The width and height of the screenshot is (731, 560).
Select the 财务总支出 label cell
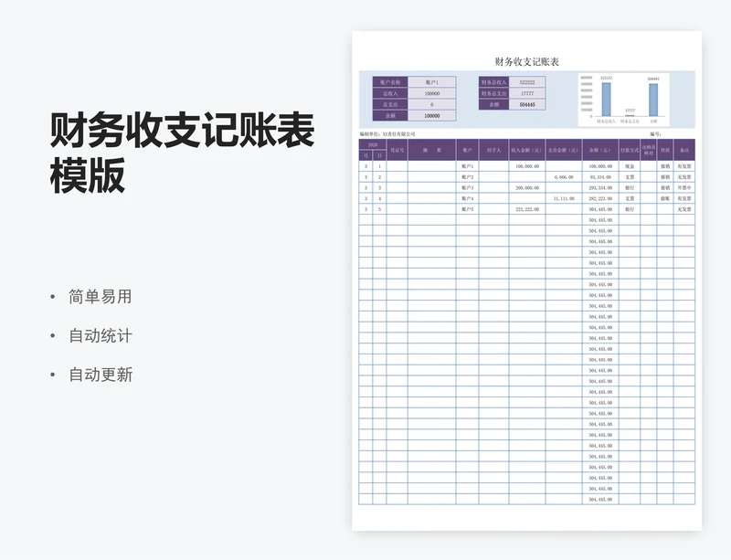(493, 93)
